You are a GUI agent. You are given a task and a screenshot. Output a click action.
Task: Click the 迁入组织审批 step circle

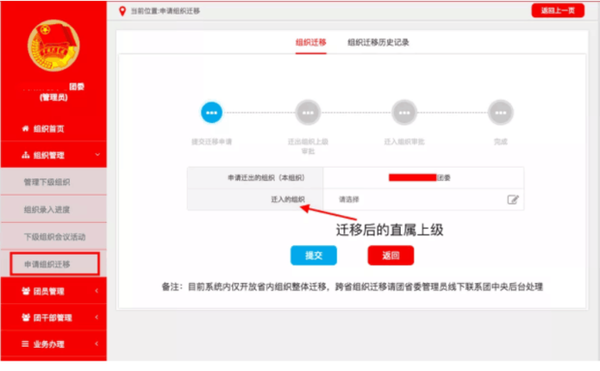tap(404, 112)
